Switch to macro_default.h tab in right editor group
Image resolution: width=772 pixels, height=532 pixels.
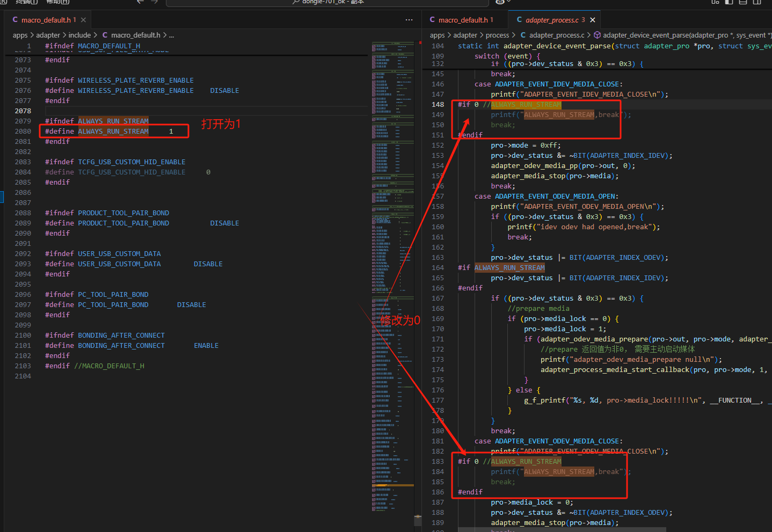click(x=464, y=20)
